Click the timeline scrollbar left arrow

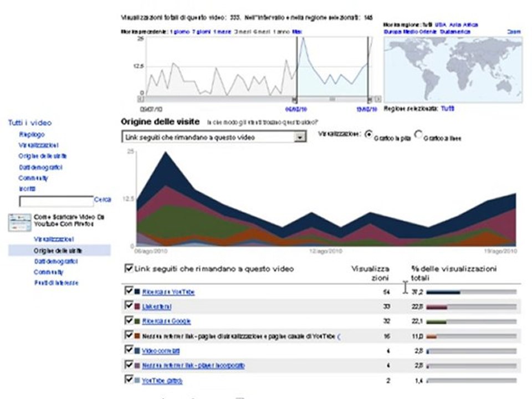click(140, 99)
